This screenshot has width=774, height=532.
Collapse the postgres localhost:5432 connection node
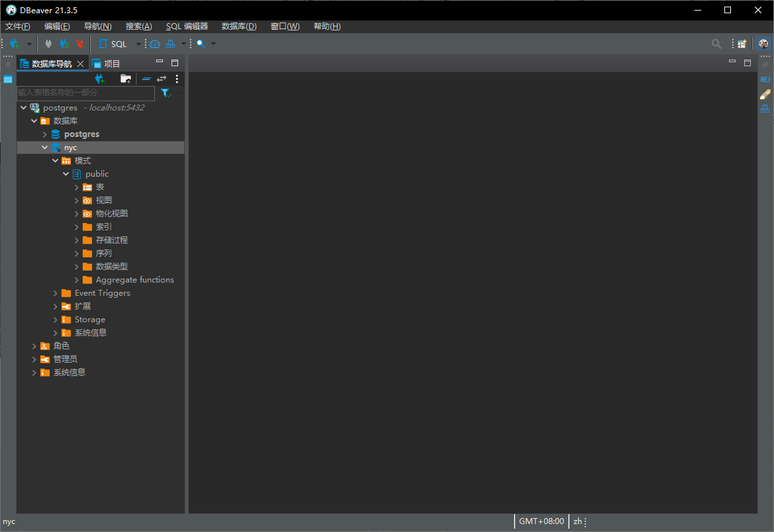pyautogui.click(x=23, y=108)
